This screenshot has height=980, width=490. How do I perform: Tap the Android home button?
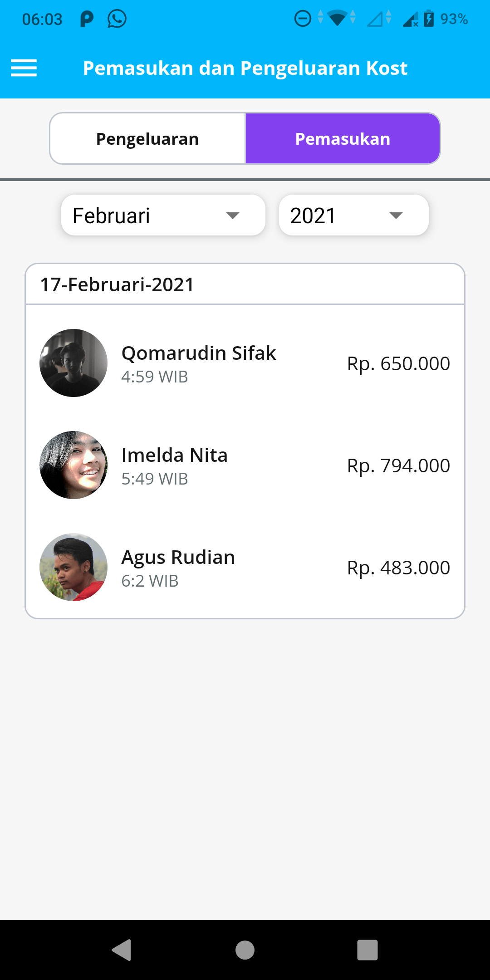click(x=245, y=950)
